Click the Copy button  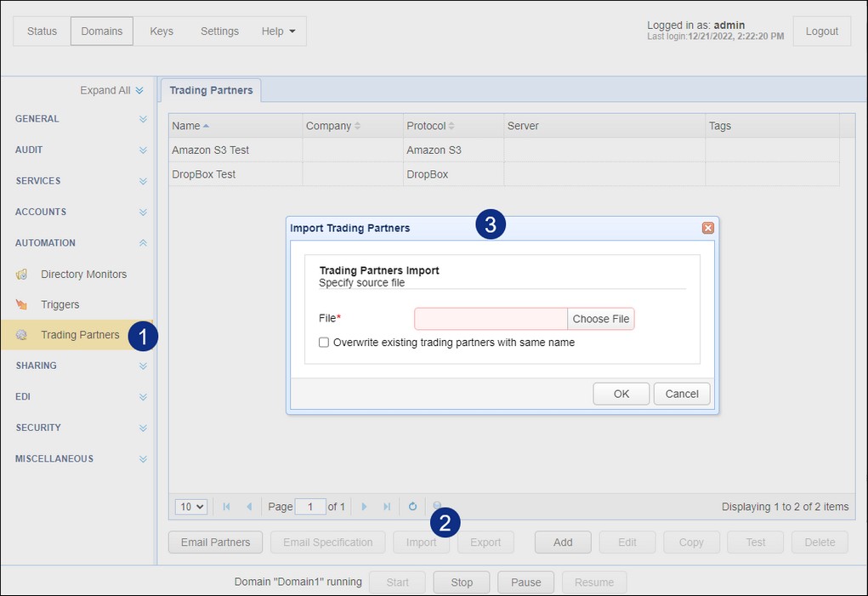tap(691, 542)
